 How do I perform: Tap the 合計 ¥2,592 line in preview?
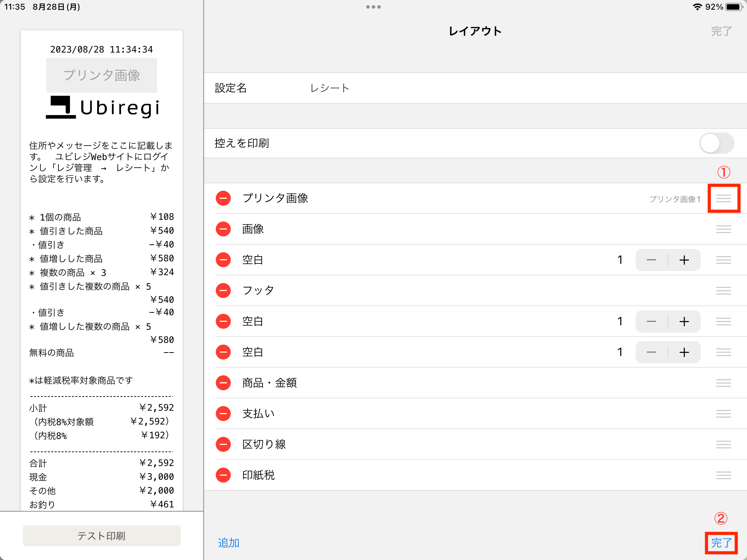102,463
